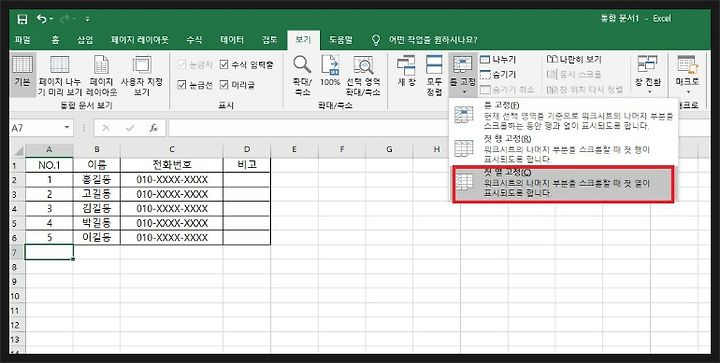Choose 첫 열 고정(C) menu option
The width and height of the screenshot is (720, 363).
click(563, 184)
